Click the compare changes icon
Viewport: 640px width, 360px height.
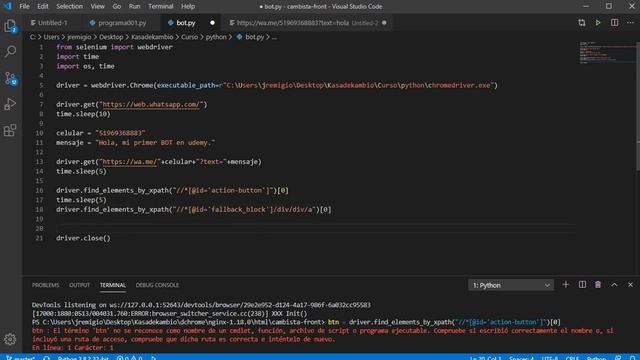pyautogui.click(x=582, y=23)
